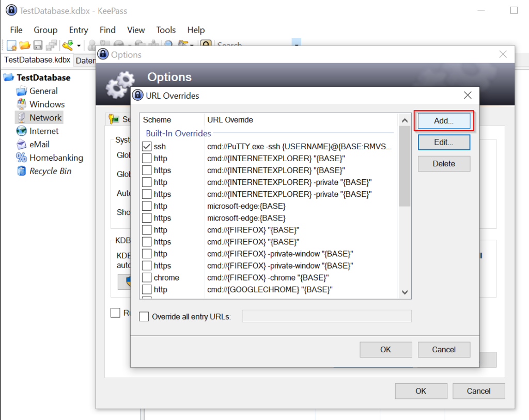Click the New database toolbar icon
The width and height of the screenshot is (529, 420).
click(11, 45)
